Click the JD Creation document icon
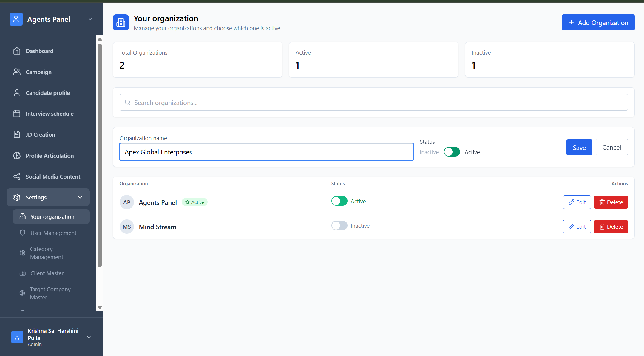The image size is (644, 356). click(x=17, y=134)
